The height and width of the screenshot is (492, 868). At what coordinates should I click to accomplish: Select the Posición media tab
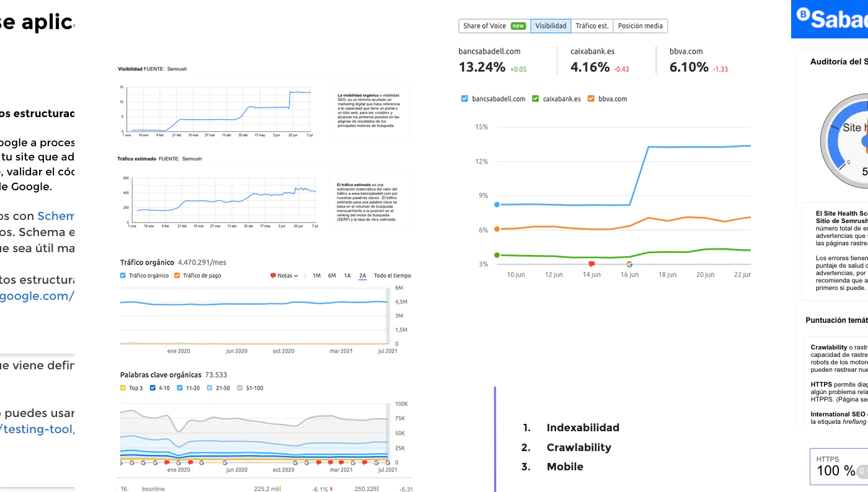click(x=640, y=26)
